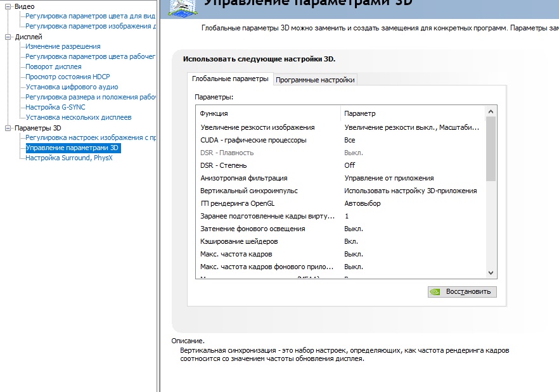Viewport: 559px width, 392px height.
Task: Click the 3D settings header icon
Action: pyautogui.click(x=183, y=8)
